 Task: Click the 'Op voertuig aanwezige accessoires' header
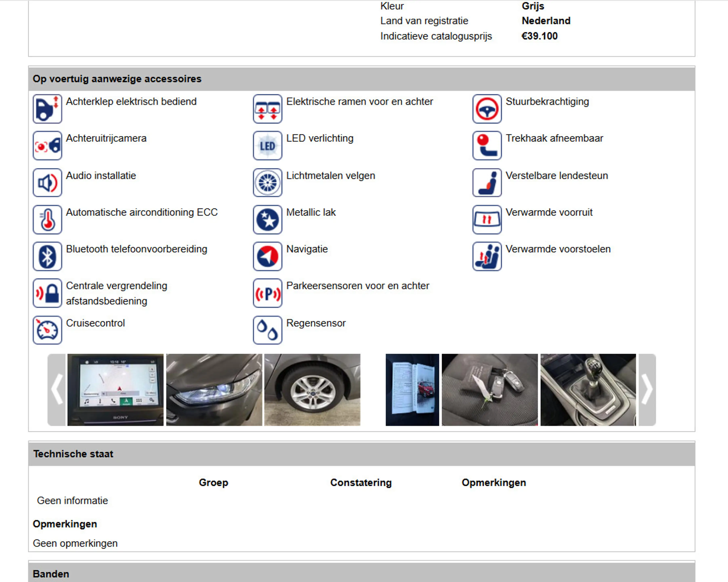(x=362, y=79)
